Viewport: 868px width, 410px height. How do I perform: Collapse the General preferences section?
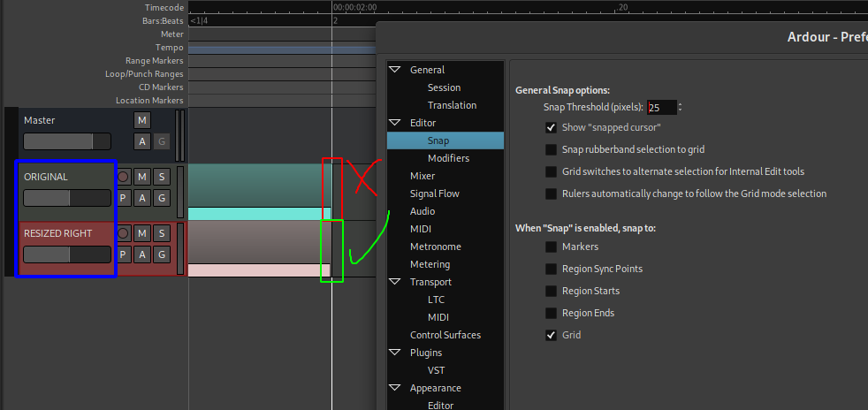(x=394, y=70)
